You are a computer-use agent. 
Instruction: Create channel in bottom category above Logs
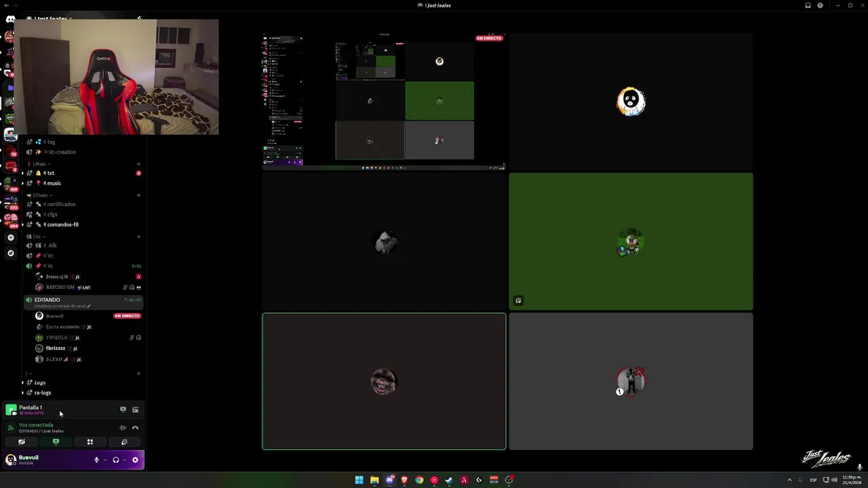(138, 373)
